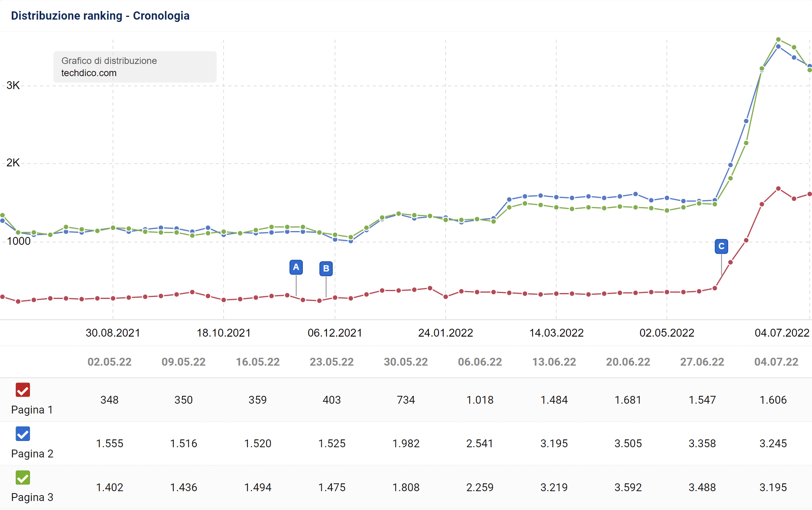Click the 06.06.22 column header

coord(480,362)
